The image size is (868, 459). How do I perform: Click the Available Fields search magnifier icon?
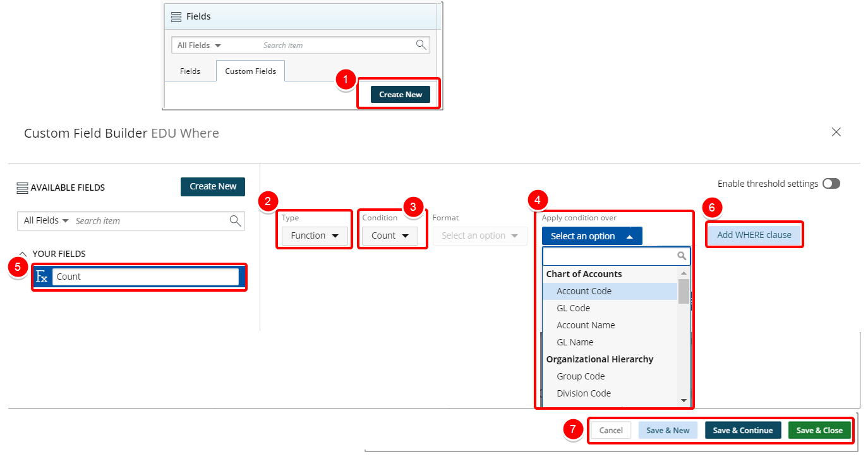235,220
